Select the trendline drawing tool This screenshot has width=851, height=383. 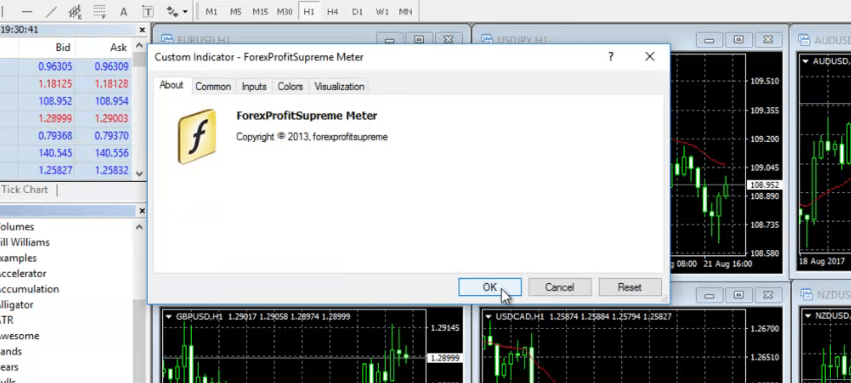pyautogui.click(x=51, y=11)
